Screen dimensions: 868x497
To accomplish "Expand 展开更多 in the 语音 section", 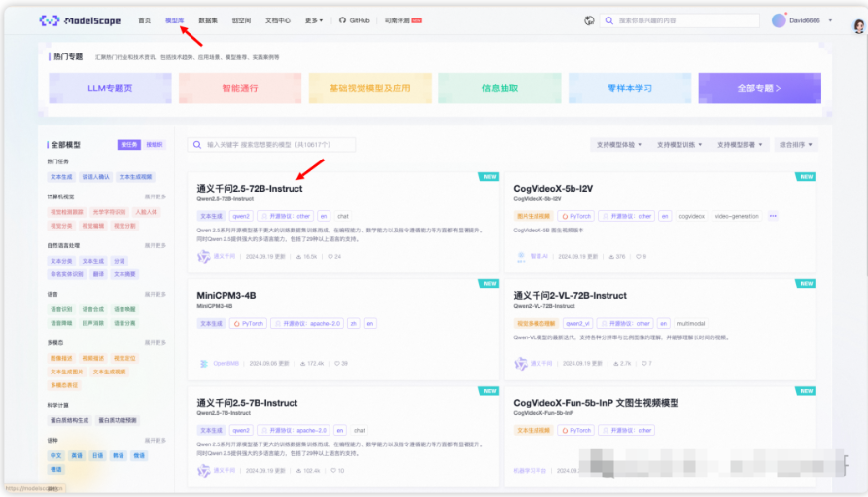I will (155, 294).
